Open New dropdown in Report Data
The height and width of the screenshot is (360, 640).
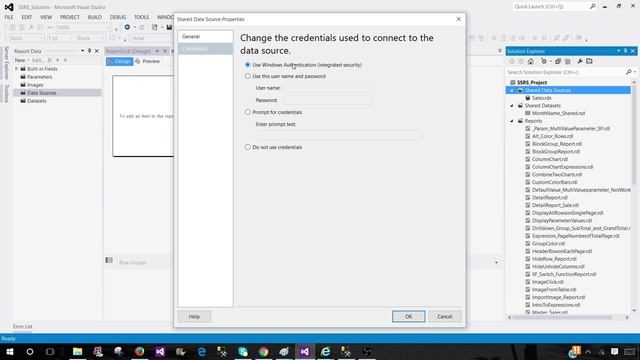(22, 60)
